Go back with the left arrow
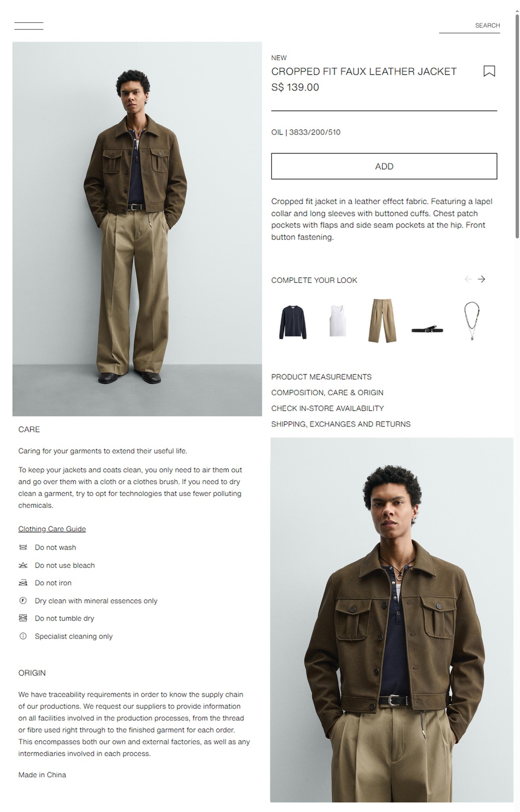 (x=468, y=279)
